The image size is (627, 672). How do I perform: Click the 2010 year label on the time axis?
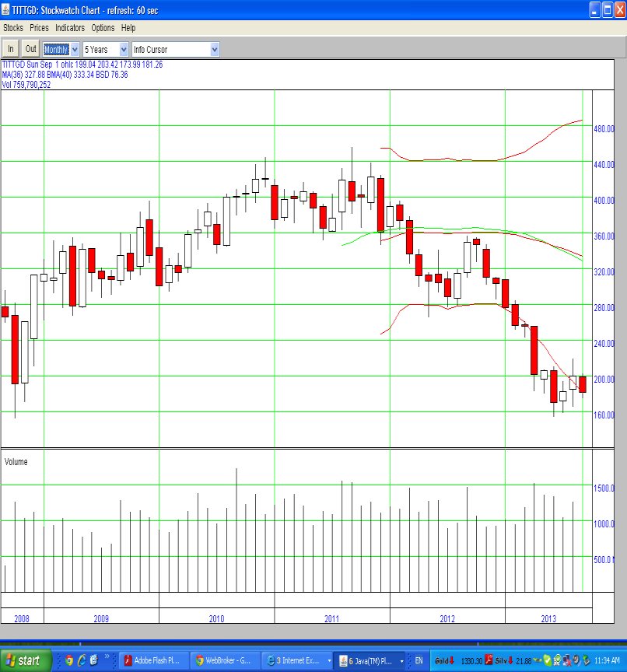pos(216,618)
